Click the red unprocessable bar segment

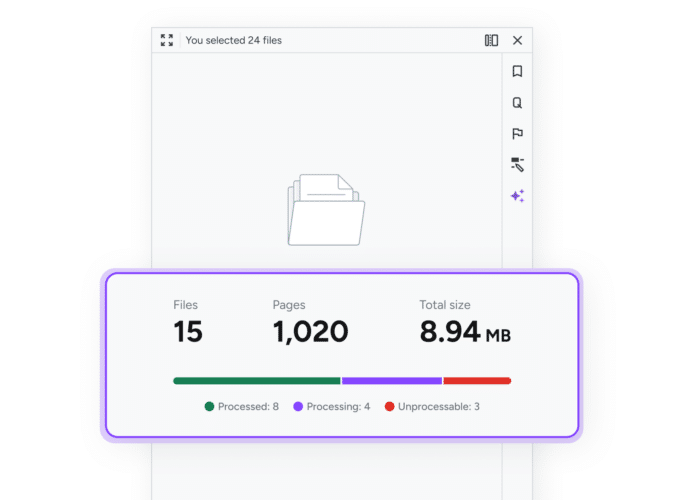pyautogui.click(x=477, y=381)
